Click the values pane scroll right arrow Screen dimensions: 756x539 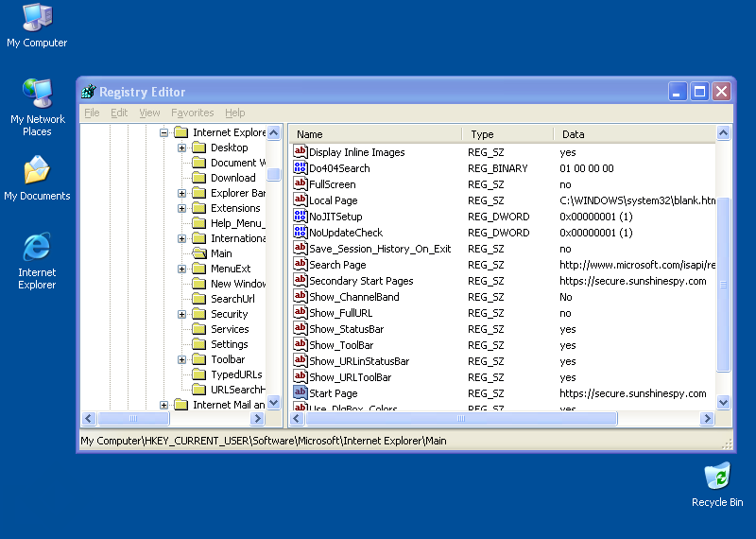point(707,418)
